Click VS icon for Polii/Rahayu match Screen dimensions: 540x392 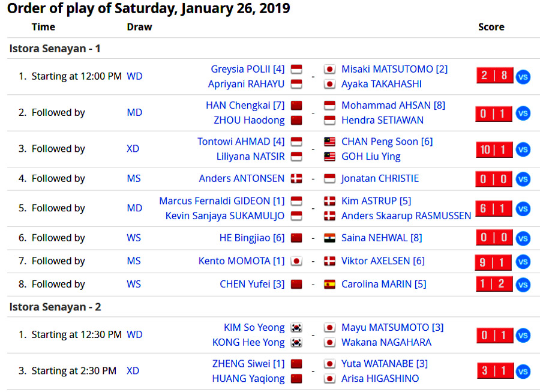(x=523, y=76)
